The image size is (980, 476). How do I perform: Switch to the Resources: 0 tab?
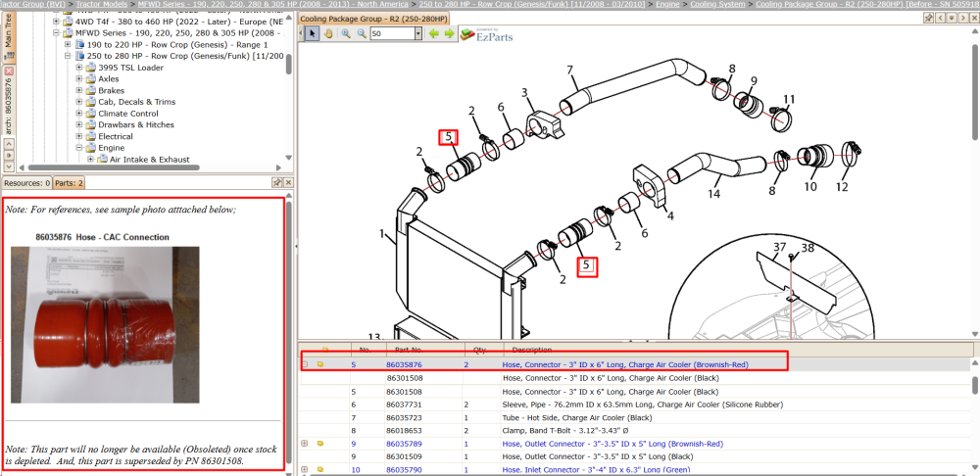tap(26, 183)
